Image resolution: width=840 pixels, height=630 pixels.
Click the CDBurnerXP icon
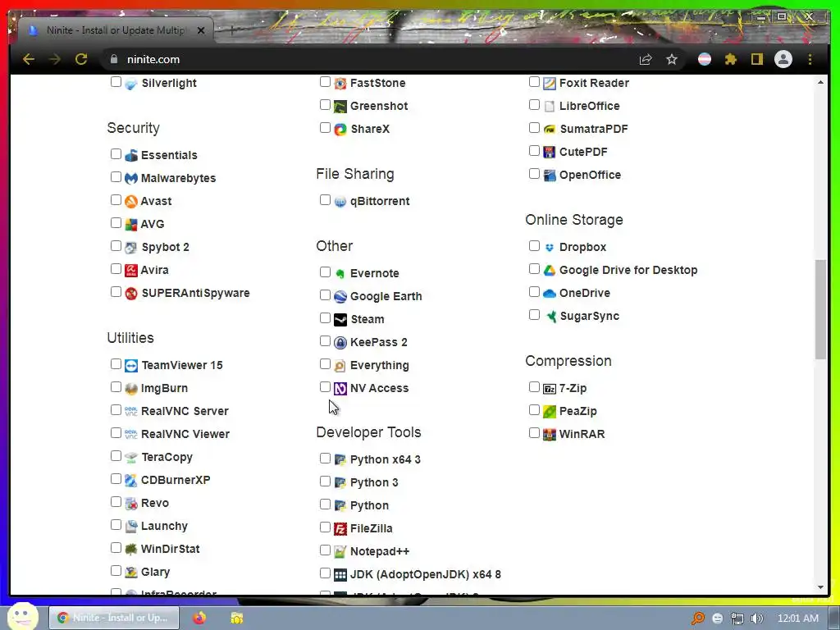(x=131, y=480)
